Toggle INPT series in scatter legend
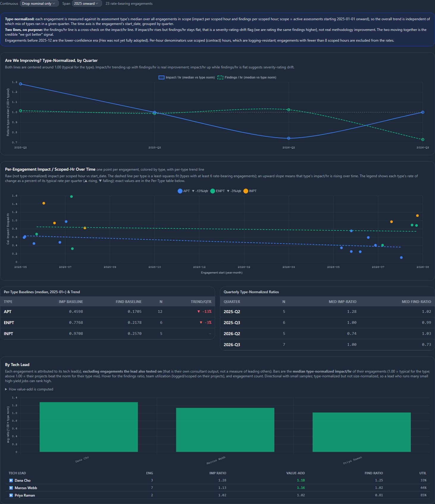This screenshot has height=504, width=435. [x=250, y=191]
